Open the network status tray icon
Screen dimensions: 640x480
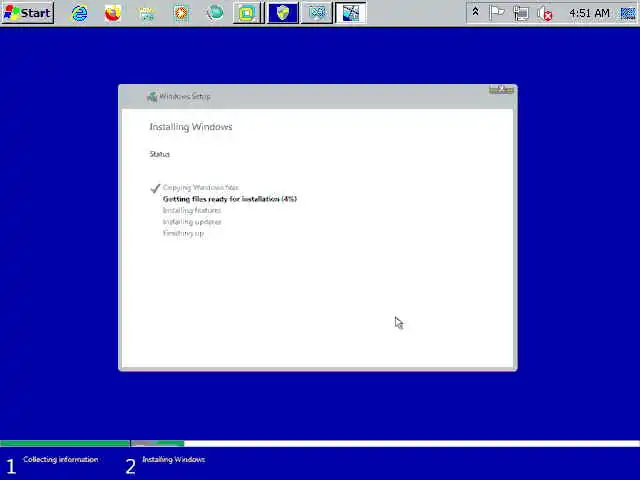521,13
